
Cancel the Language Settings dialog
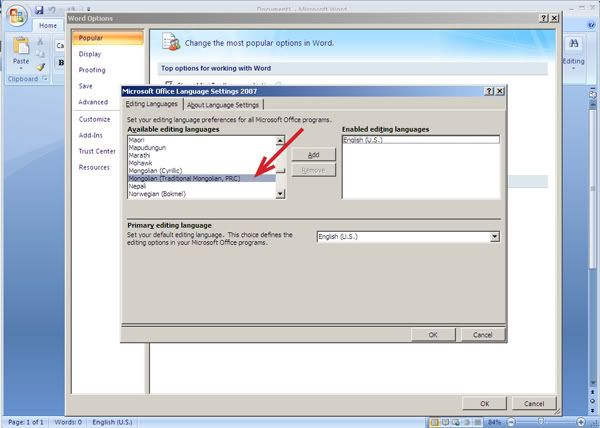pyautogui.click(x=482, y=335)
